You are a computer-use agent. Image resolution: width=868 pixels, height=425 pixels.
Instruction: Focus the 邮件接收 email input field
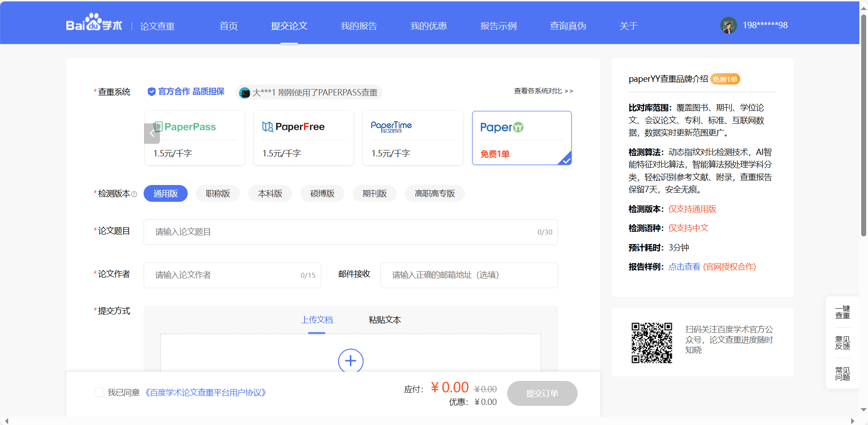point(469,275)
